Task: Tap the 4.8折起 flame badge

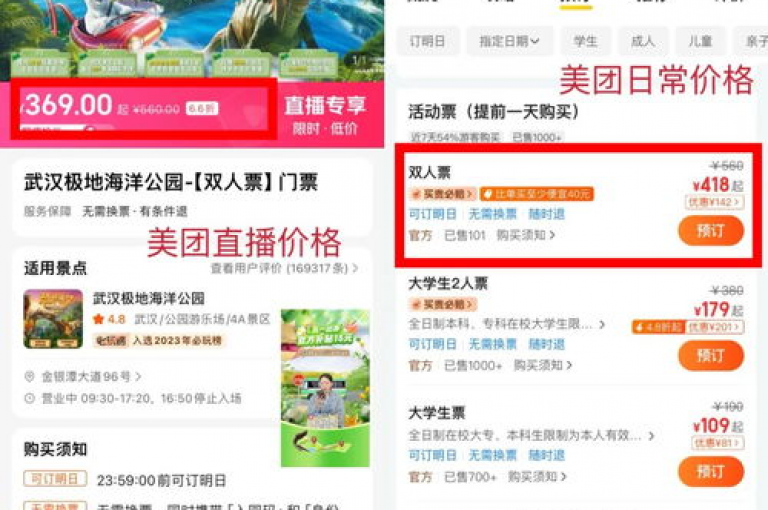Action: [x=659, y=327]
